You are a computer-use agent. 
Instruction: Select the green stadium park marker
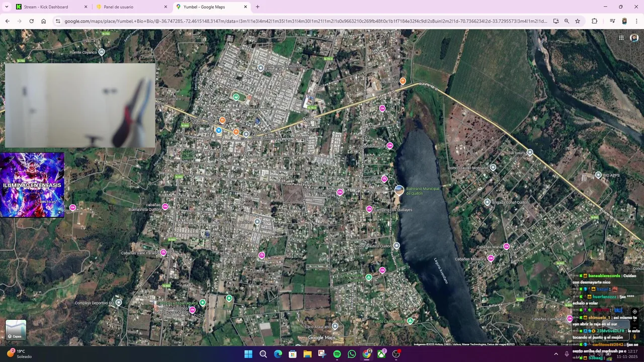pos(236,97)
